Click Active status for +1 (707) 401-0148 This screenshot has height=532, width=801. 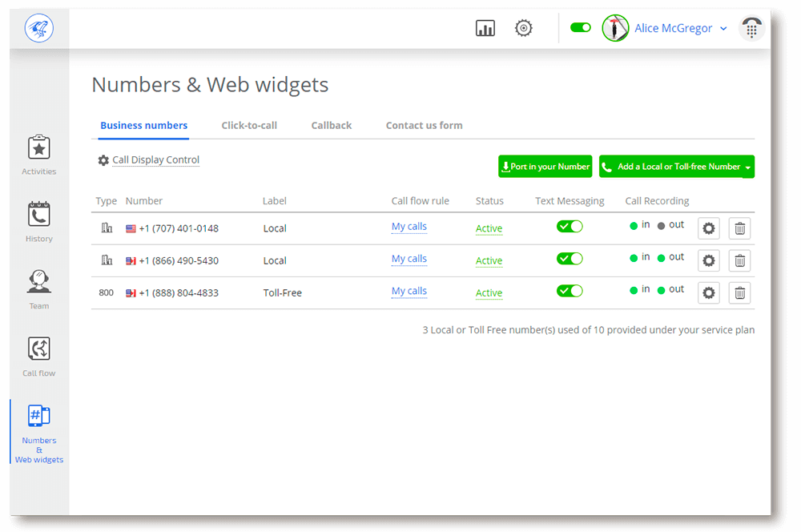(x=489, y=228)
